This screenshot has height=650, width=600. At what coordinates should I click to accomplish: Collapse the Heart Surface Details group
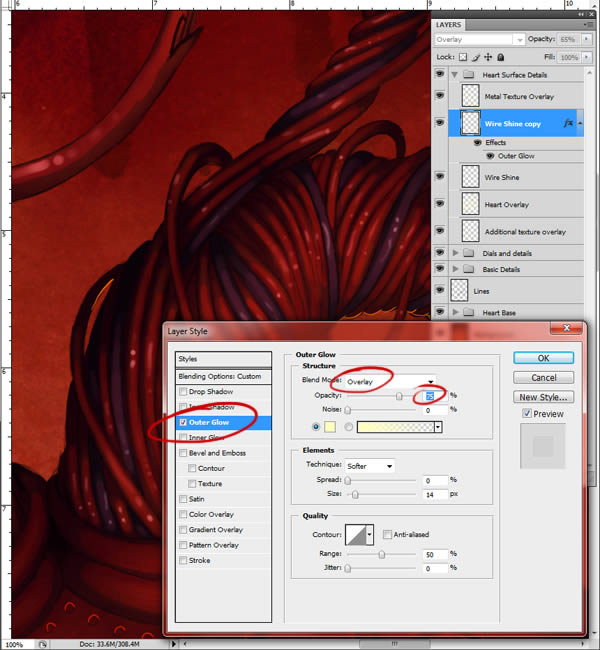[454, 75]
